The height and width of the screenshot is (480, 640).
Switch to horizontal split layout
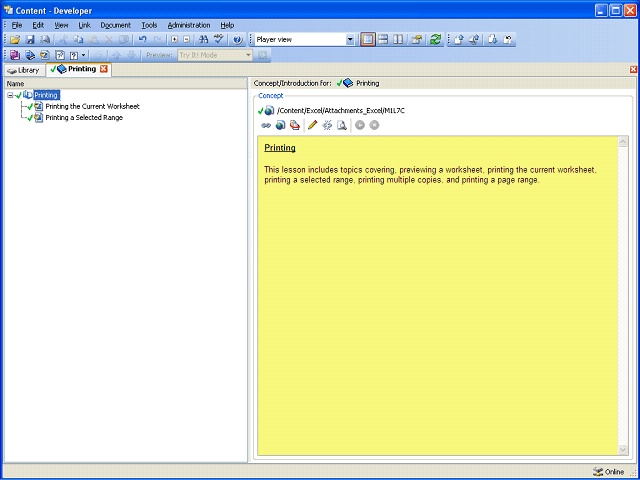click(x=383, y=40)
